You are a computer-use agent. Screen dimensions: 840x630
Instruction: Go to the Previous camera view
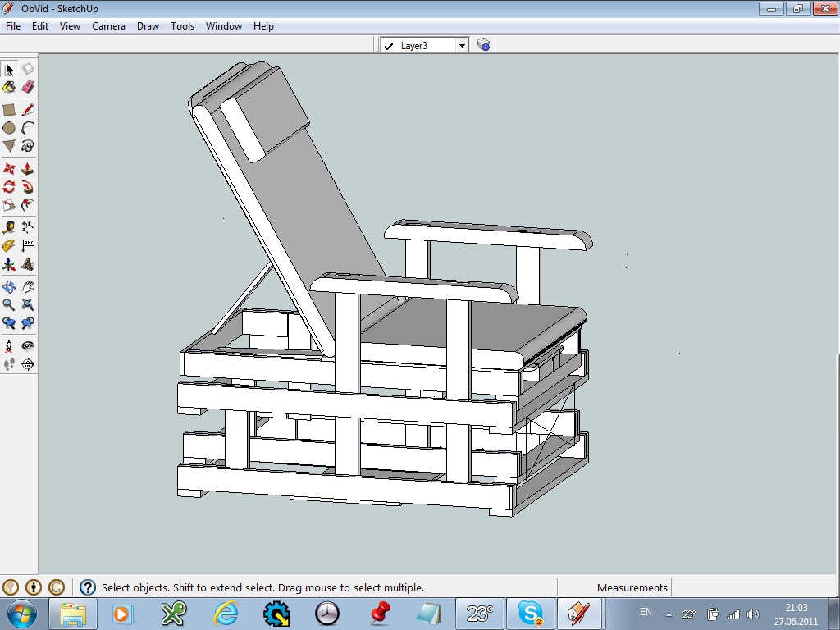[9, 323]
